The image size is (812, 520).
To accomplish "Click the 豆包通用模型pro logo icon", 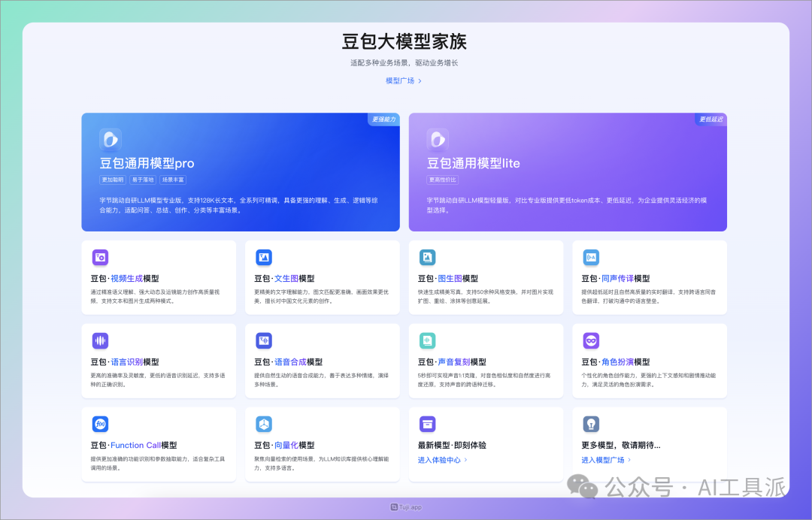I will tap(111, 139).
